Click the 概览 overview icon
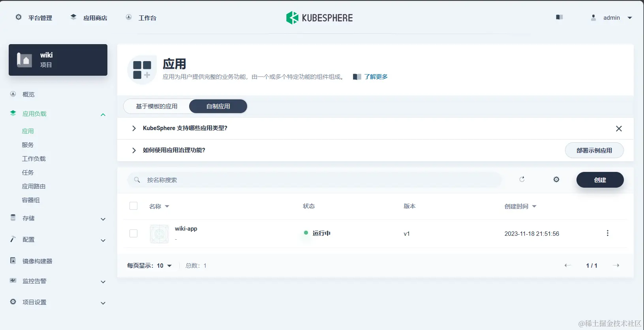 pos(13,94)
